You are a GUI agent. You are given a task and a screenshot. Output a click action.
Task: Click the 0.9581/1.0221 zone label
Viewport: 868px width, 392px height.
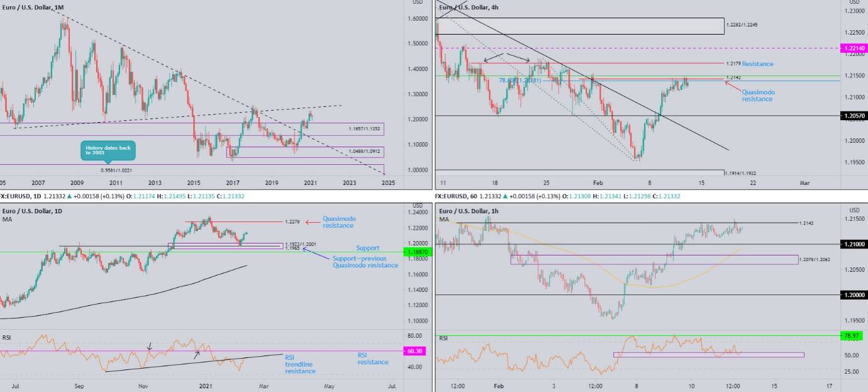pos(116,170)
